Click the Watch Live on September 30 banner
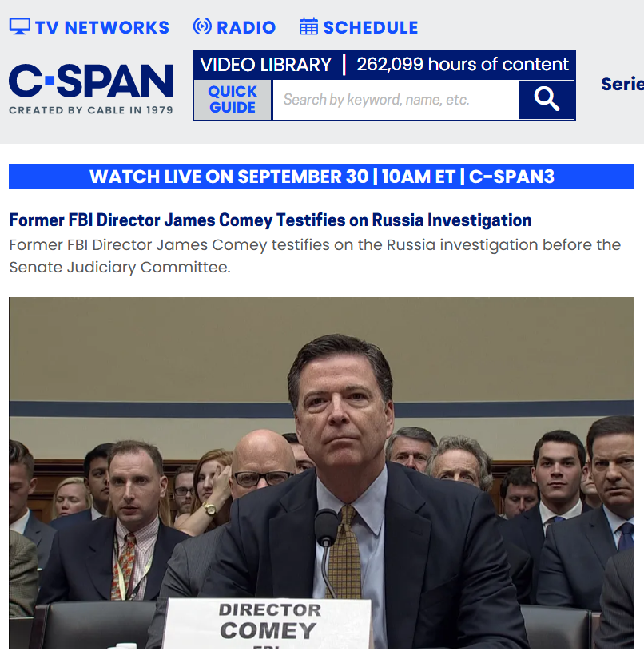Viewport: 644px width, 659px height. pyautogui.click(x=321, y=177)
